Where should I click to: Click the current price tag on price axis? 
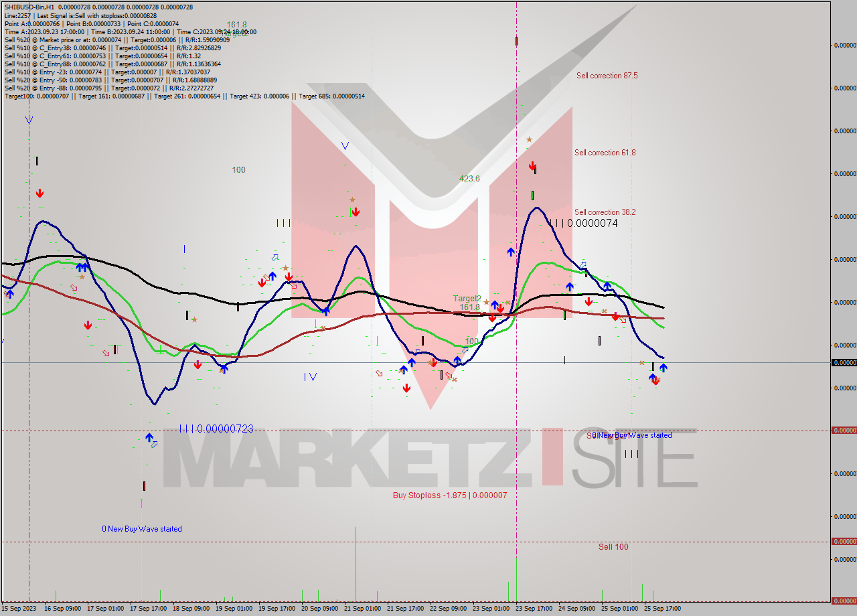point(844,362)
